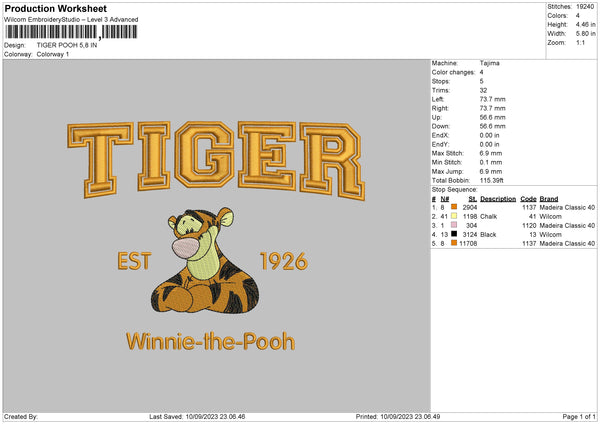Click the 'Page 1 of 1' footer text
This screenshot has height=424, width=600.
[579, 417]
